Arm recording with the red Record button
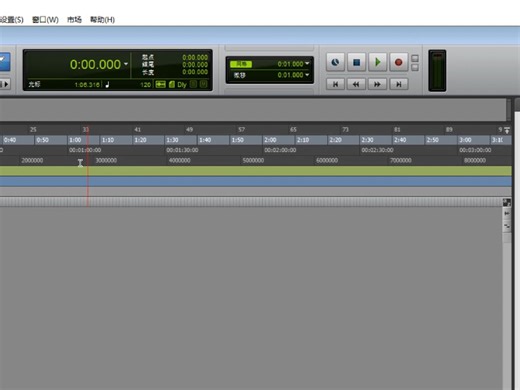Screen dimensions: 520x390 [x=398, y=62]
